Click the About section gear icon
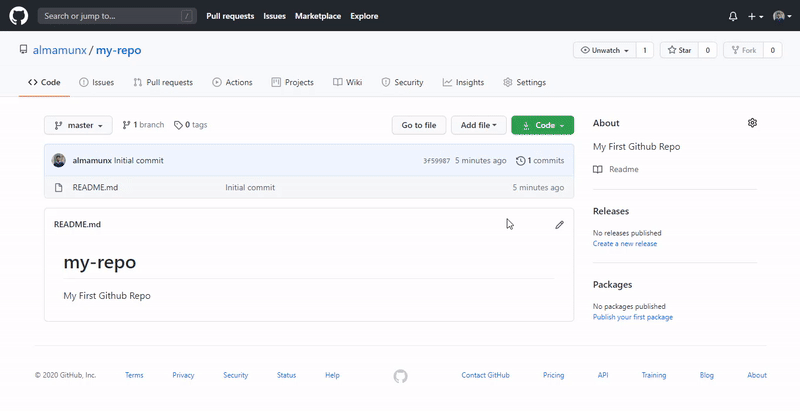 click(x=752, y=123)
